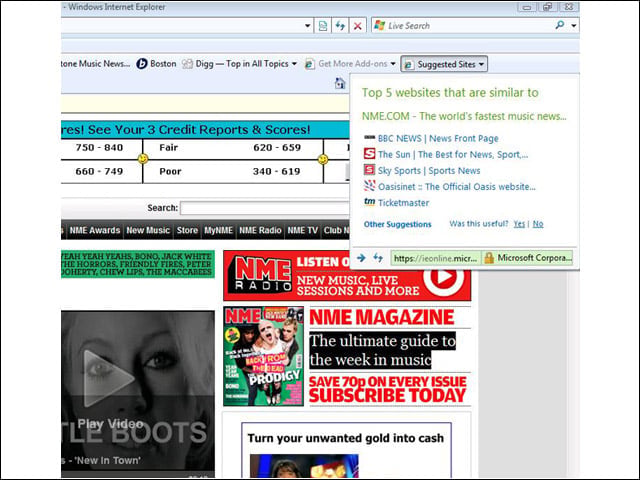Open the Live Search provider dropdown arrow
The image size is (640, 480).
[x=573, y=26]
